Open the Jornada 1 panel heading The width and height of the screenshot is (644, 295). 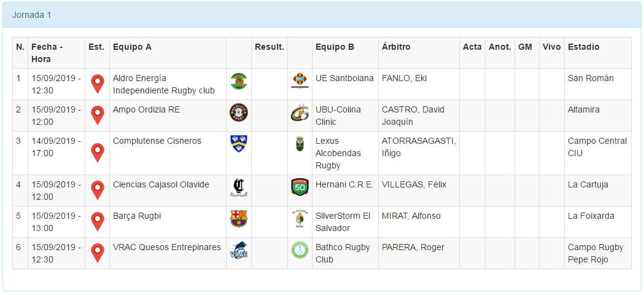pos(32,15)
